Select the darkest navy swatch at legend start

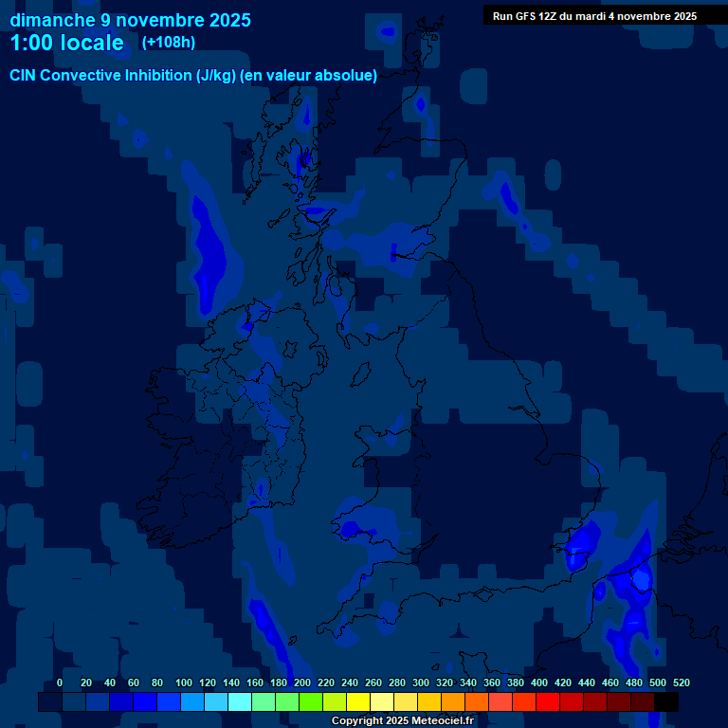[x=50, y=701]
